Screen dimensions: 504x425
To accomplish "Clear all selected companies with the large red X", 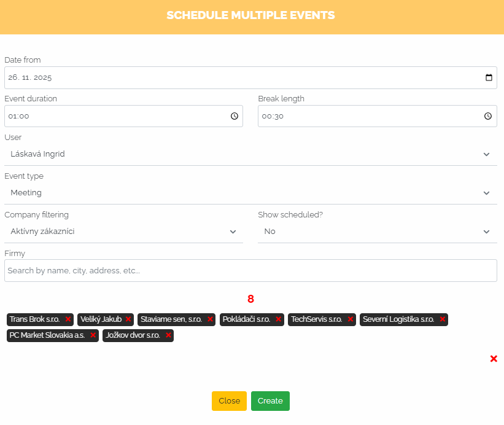I will 494,359.
